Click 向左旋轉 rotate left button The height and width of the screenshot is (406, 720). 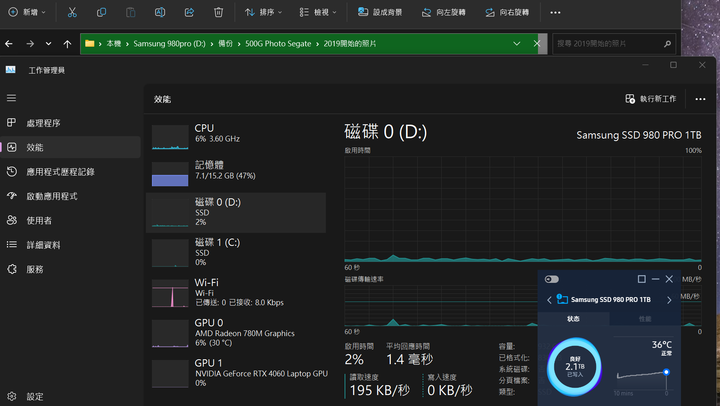(x=444, y=12)
